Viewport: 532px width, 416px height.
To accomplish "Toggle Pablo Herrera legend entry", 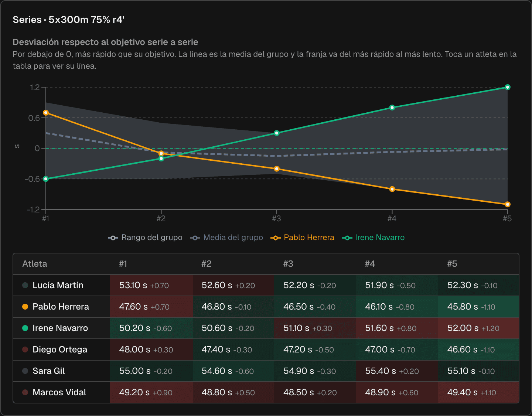I will pyautogui.click(x=302, y=238).
